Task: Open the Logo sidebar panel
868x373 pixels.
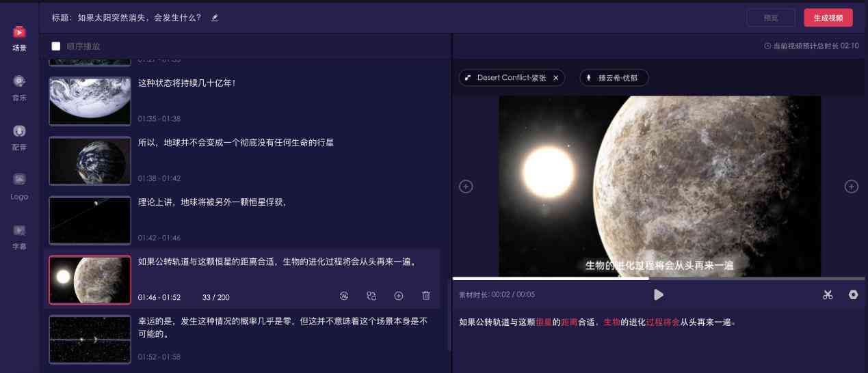Action: 19,186
